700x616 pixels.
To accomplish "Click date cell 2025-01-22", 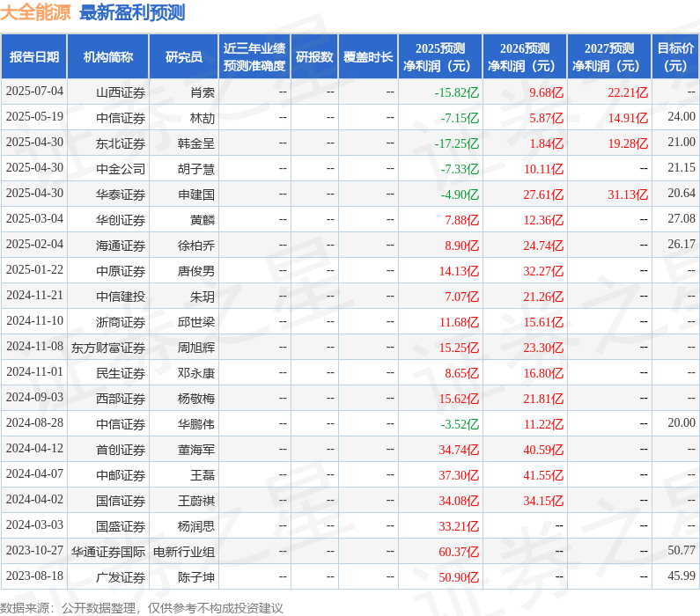I will tap(34, 270).
